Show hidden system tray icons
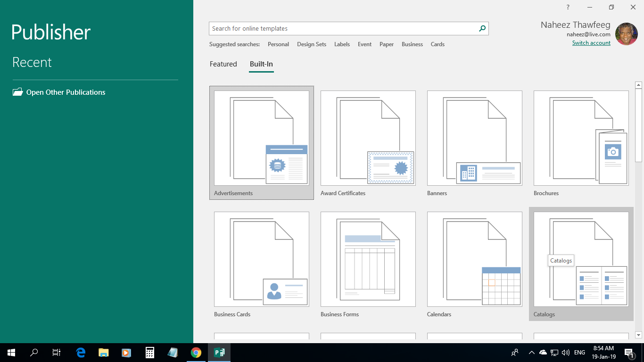Screen dimensions: 644x362 532,353
